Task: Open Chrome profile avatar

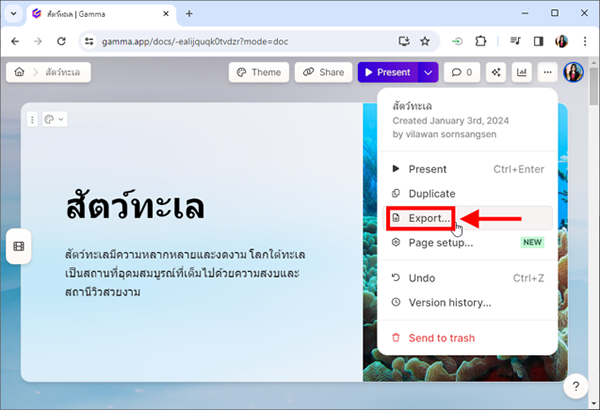Action: (x=562, y=41)
